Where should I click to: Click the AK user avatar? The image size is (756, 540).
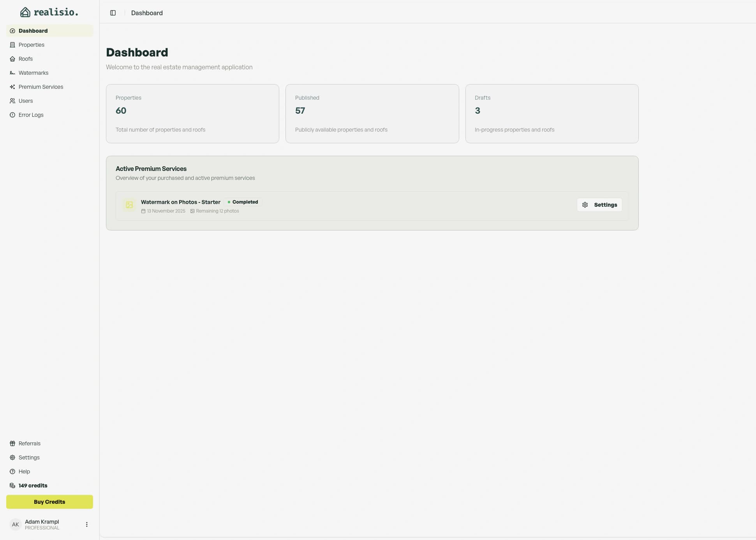(x=16, y=524)
